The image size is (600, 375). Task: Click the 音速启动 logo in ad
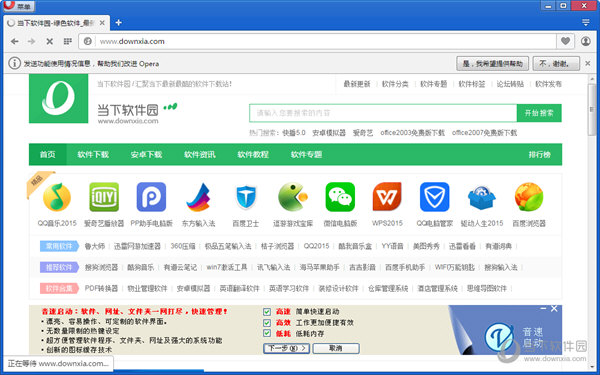click(x=499, y=337)
